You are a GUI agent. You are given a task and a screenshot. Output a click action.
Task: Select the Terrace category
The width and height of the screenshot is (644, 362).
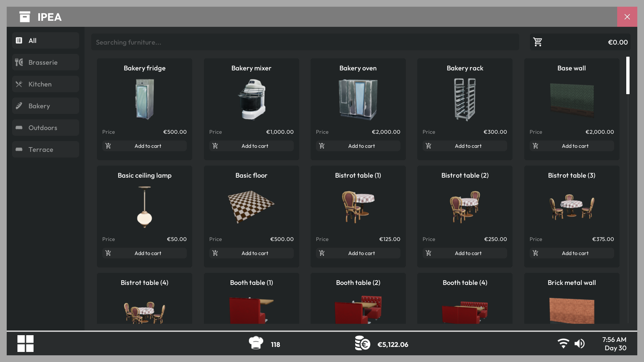tap(46, 149)
